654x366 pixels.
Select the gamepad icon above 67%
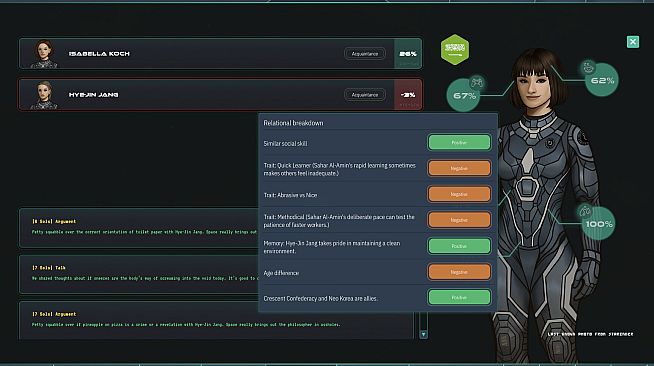476,82
